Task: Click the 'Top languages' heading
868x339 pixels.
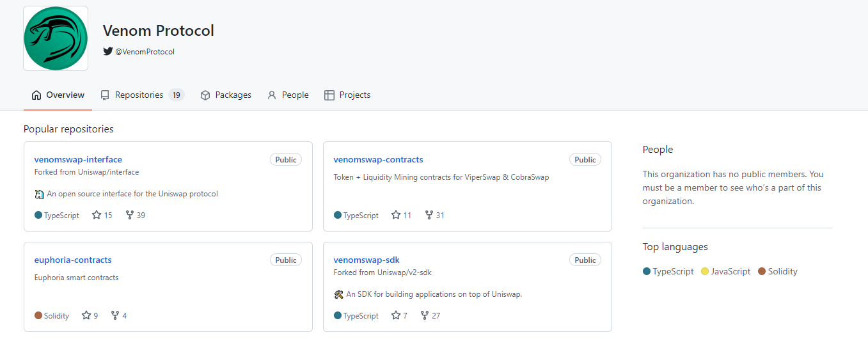Action: pos(675,247)
